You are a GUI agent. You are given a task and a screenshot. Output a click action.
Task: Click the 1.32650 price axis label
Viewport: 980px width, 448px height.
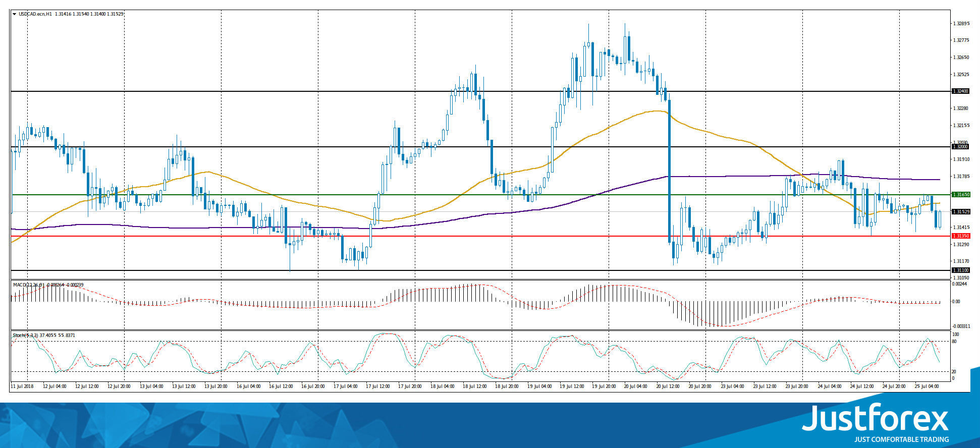pyautogui.click(x=961, y=58)
